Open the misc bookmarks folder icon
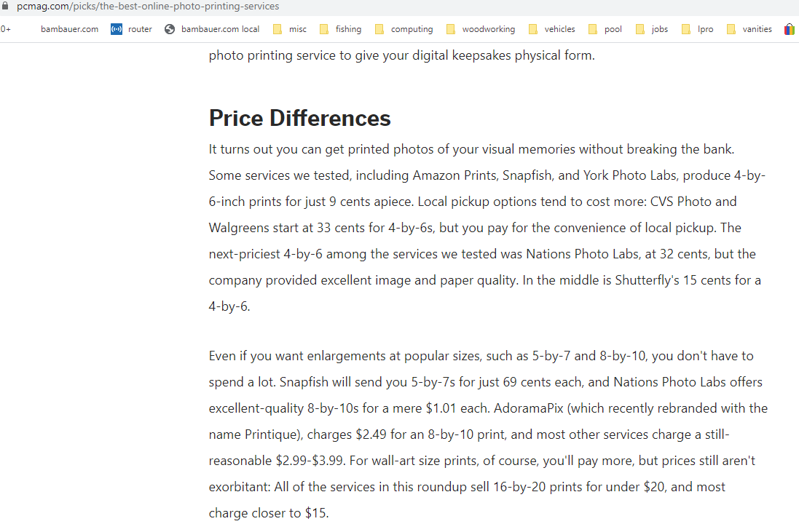Screen dimensions: 799x532 (x=278, y=29)
